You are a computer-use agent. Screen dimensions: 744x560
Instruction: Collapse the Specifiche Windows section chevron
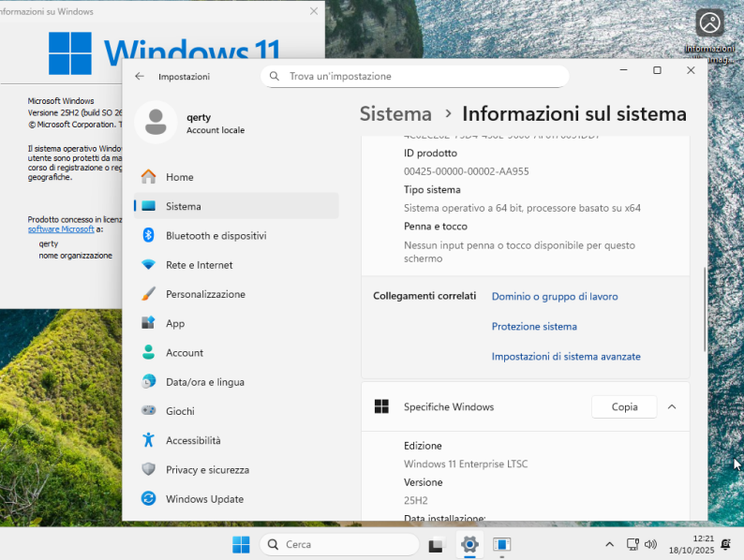[672, 406]
